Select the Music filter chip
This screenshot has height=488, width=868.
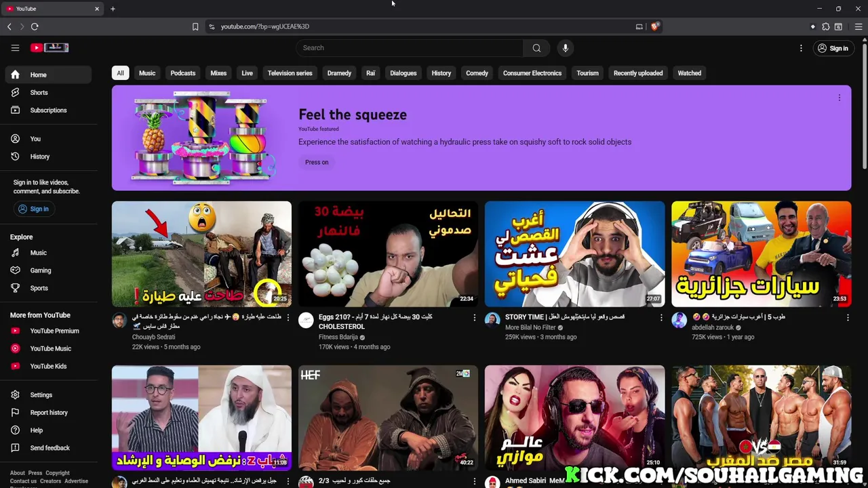pyautogui.click(x=147, y=73)
